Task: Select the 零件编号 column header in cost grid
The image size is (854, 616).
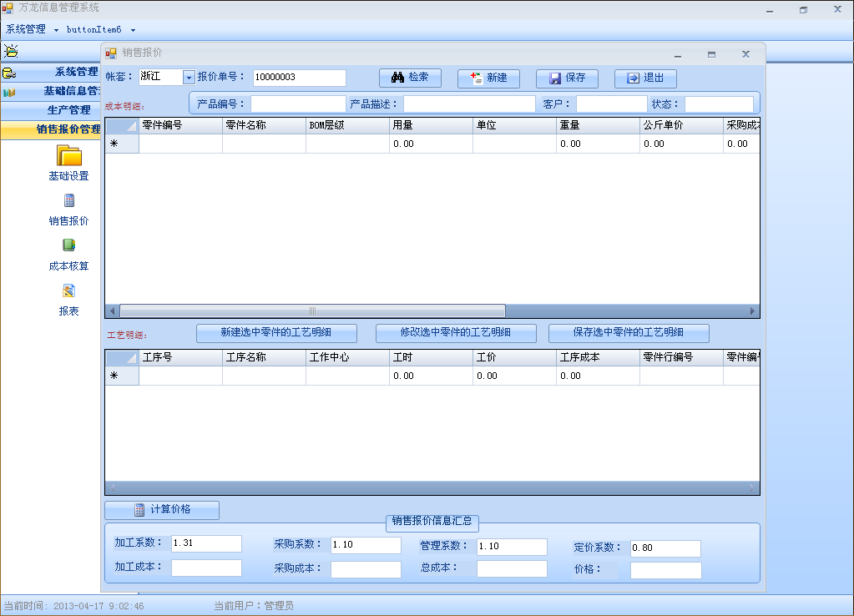Action: click(x=180, y=125)
